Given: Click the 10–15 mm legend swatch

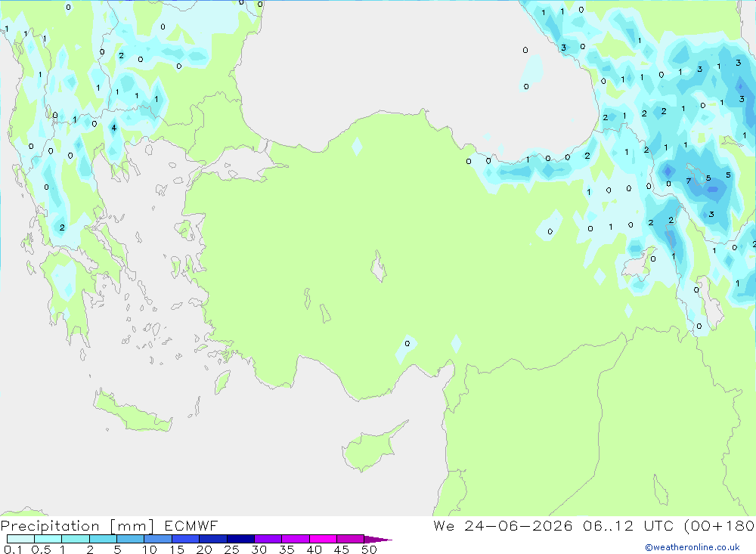Looking at the screenshot, I should 158,539.
